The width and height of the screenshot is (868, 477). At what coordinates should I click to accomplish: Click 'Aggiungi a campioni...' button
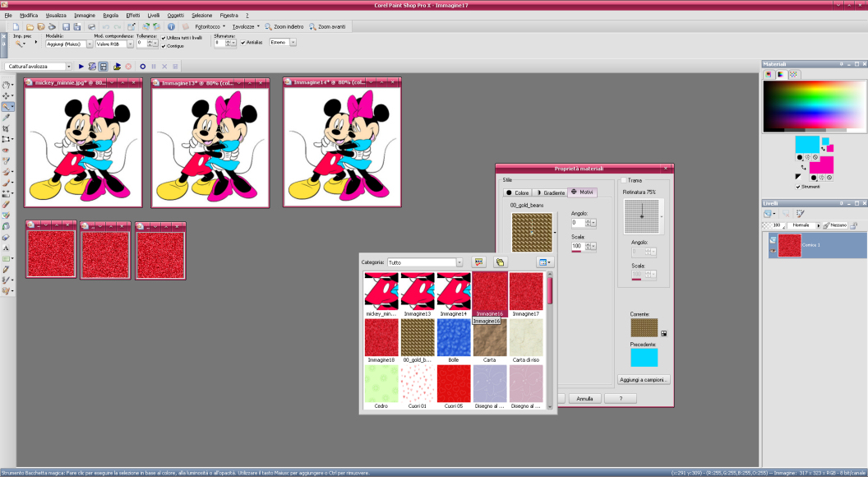pos(644,379)
